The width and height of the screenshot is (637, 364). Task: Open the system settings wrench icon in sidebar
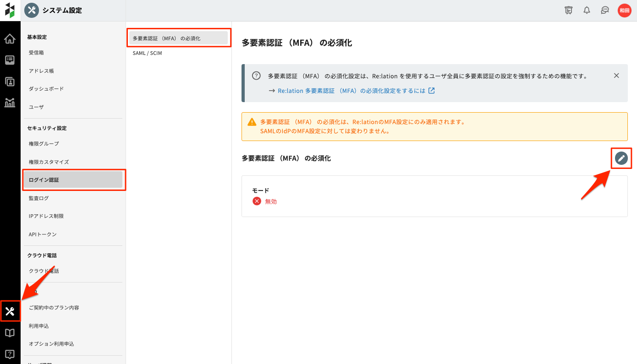[10, 312]
